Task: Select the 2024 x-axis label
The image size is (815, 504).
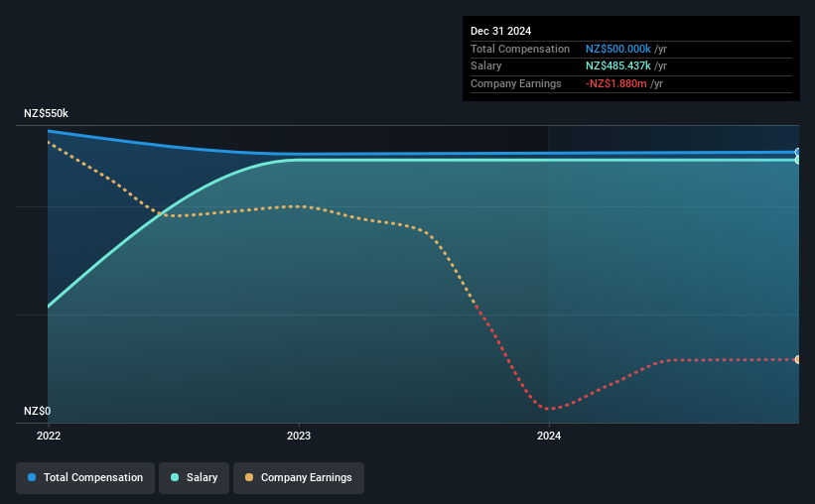Action: point(549,436)
